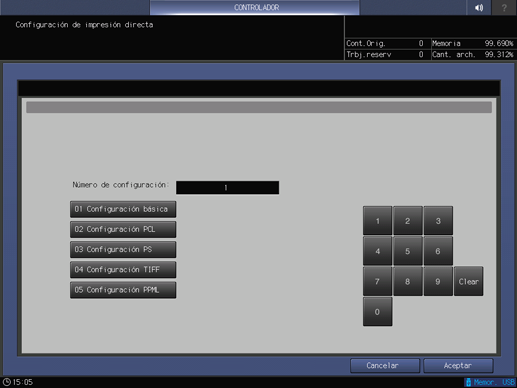Focus the Número de configuración field
The image size is (517, 388).
227,188
